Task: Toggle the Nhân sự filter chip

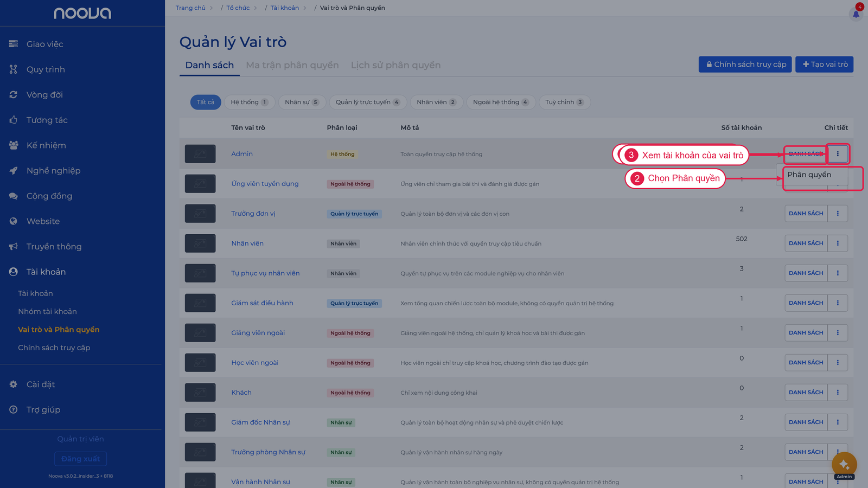Action: point(302,102)
